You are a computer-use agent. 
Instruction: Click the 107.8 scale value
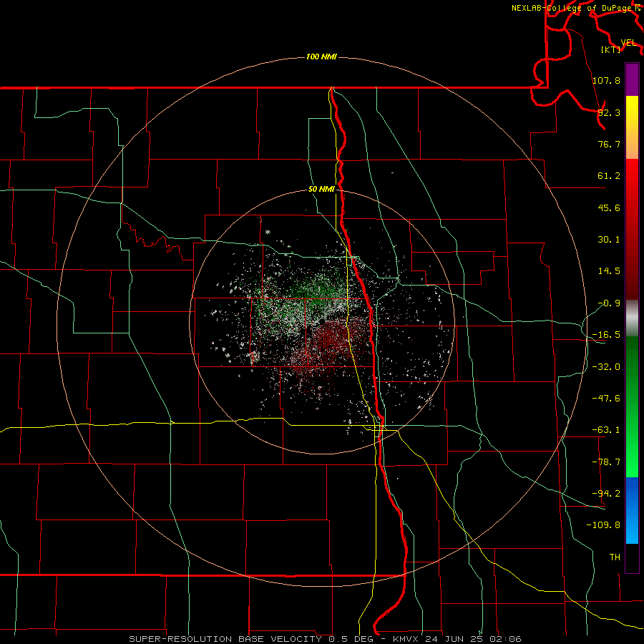click(606, 80)
